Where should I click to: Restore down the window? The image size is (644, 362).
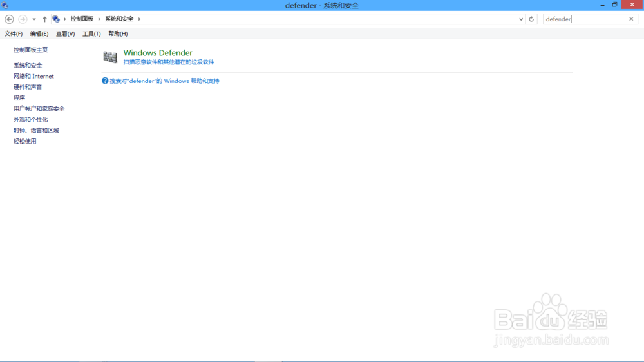coord(614,5)
